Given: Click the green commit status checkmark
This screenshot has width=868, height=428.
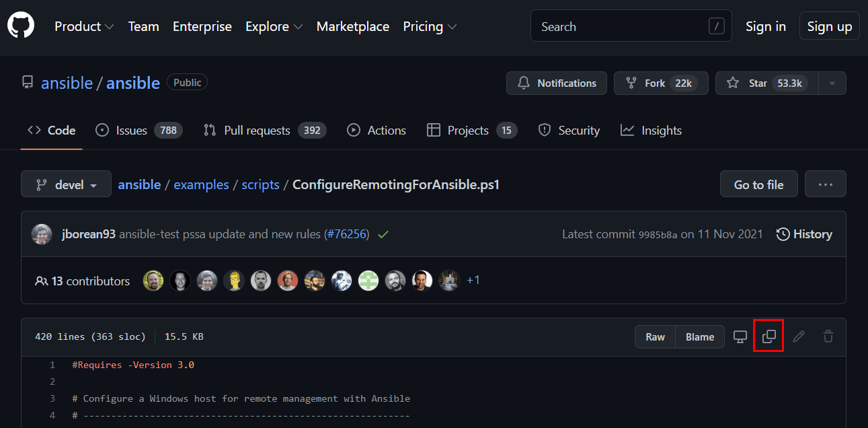Looking at the screenshot, I should (x=383, y=234).
